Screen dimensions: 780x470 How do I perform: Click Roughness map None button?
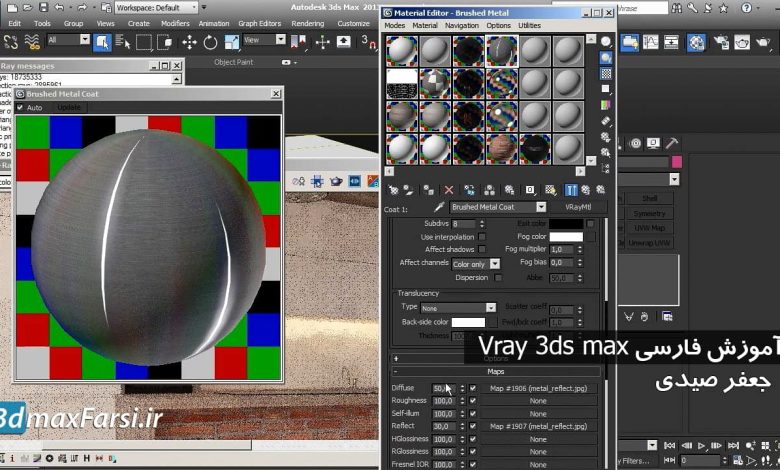point(538,401)
